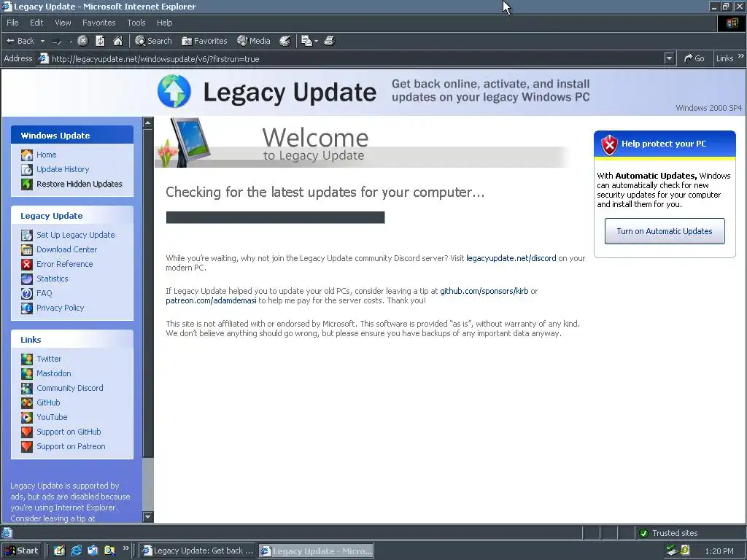
Task: Click the Restore Hidden Updates icon
Action: pos(27,184)
